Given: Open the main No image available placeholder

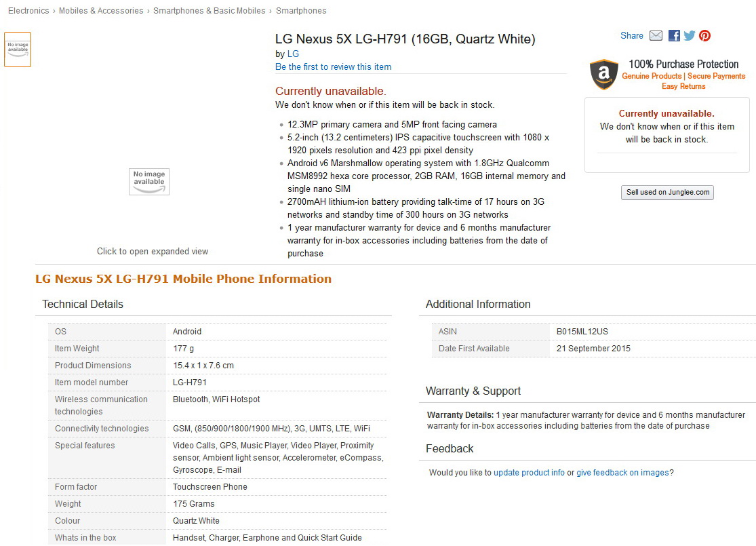Looking at the screenshot, I should pos(149,181).
